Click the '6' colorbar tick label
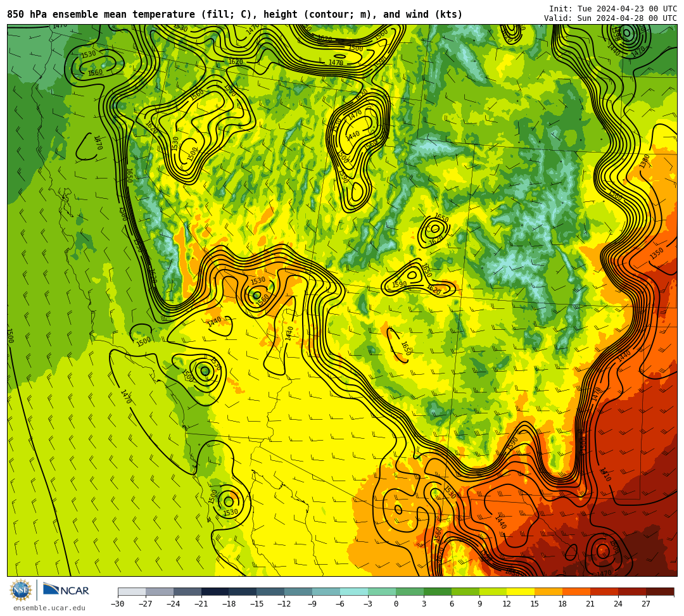Image resolution: width=684 pixels, height=616 pixels. (x=452, y=604)
